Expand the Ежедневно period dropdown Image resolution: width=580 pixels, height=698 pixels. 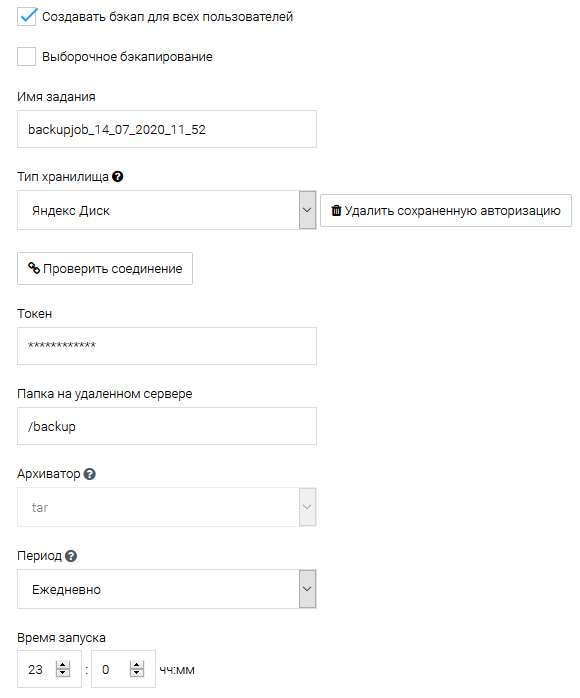[x=167, y=589]
